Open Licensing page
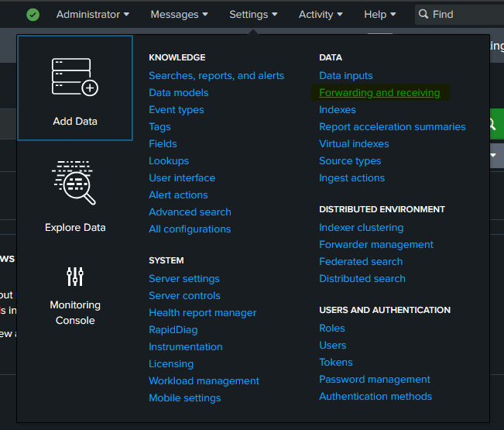This screenshot has width=504, height=430. point(171,363)
